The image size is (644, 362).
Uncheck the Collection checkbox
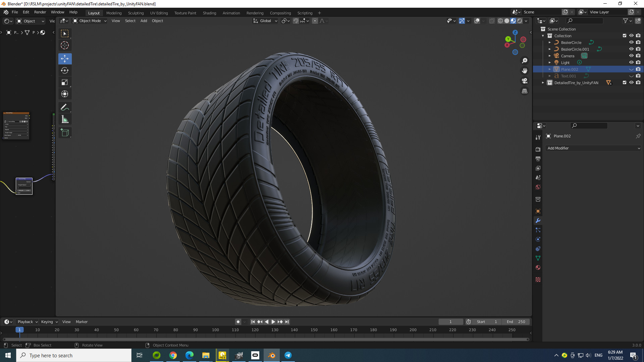tap(625, 36)
